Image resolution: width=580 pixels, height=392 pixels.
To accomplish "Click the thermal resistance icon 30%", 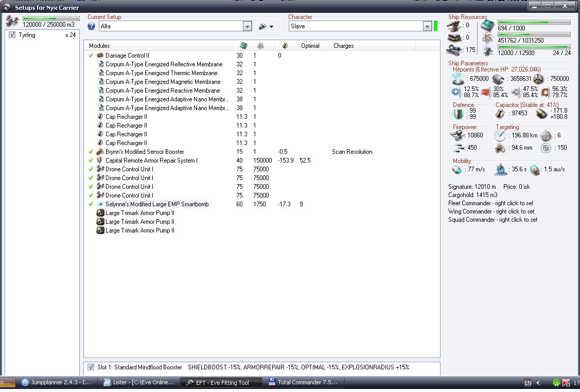I will click(486, 92).
